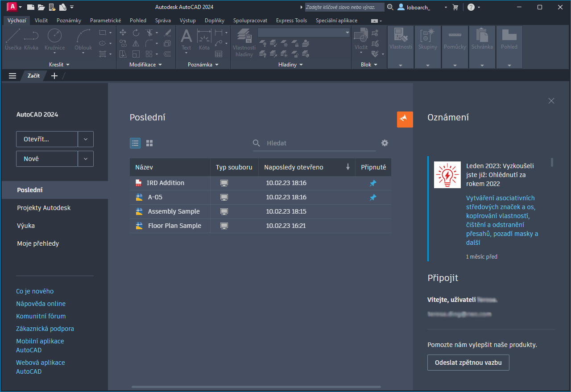Screen dimensions: 571x392
Task: Click the Rotate tool icon in Modifikace
Action: [x=136, y=33]
